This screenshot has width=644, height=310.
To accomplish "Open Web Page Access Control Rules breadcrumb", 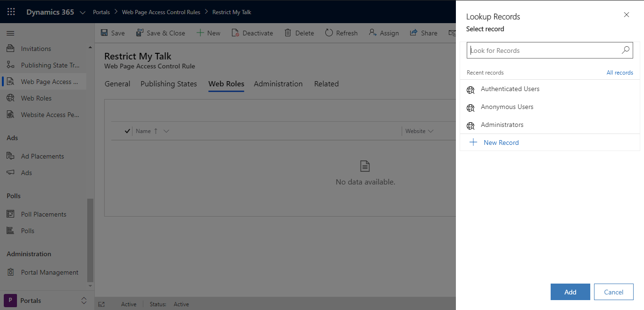I will point(161,12).
